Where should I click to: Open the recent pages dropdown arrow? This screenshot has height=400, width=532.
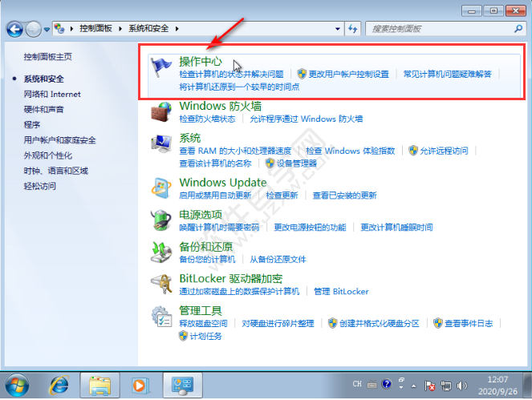[x=47, y=30]
